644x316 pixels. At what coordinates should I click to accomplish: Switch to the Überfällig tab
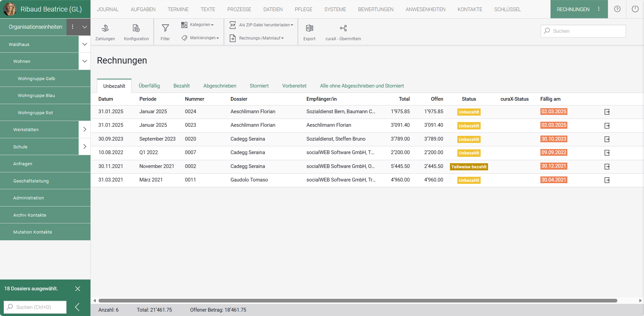(149, 86)
